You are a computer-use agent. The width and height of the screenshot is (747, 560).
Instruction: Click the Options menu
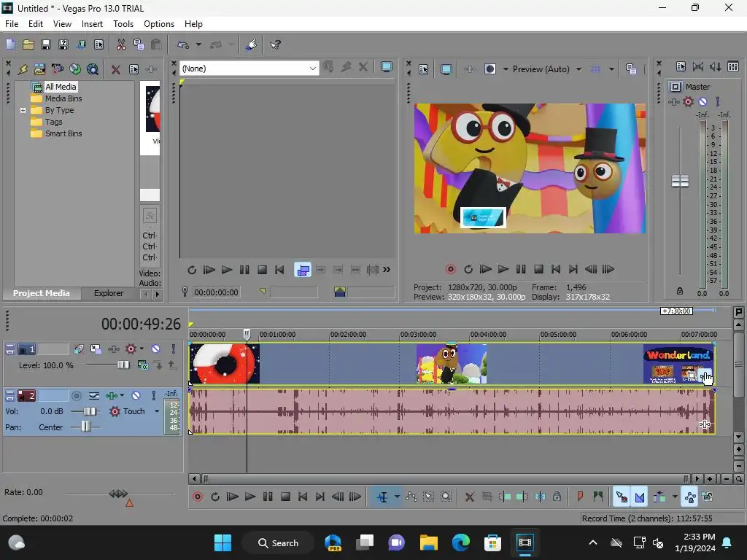(158, 24)
